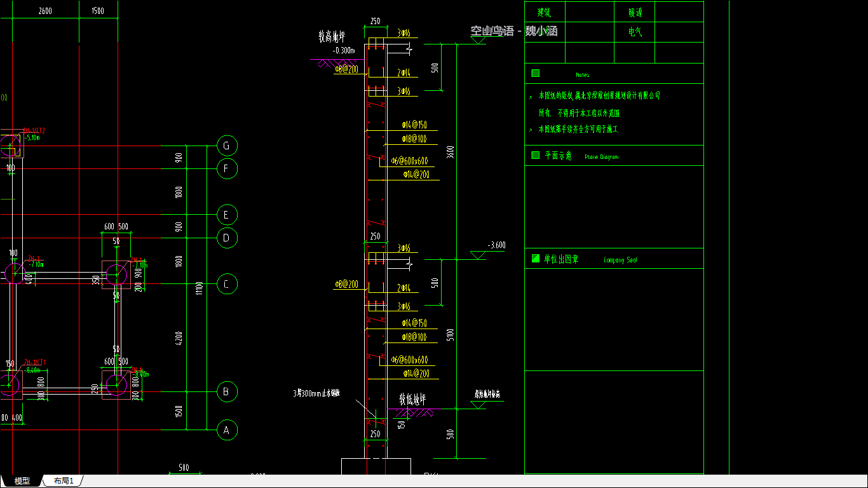Click the 电气 title block cell
Screen dimensions: 868x488
(x=635, y=32)
